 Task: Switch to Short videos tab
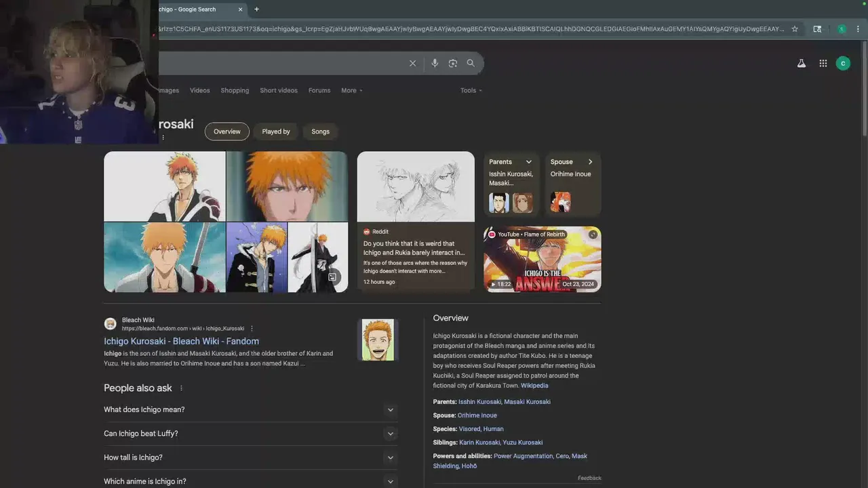279,90
